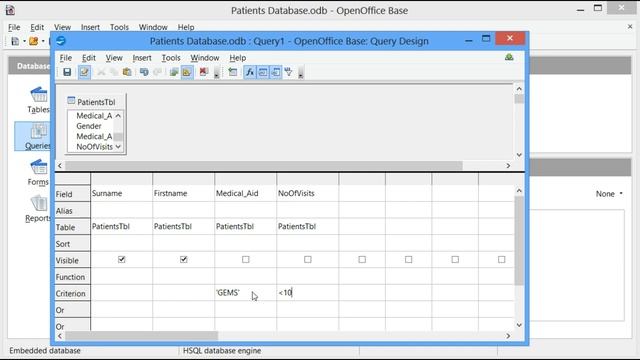
Task: Open Edit menu in Query Design window
Action: [x=89, y=58]
